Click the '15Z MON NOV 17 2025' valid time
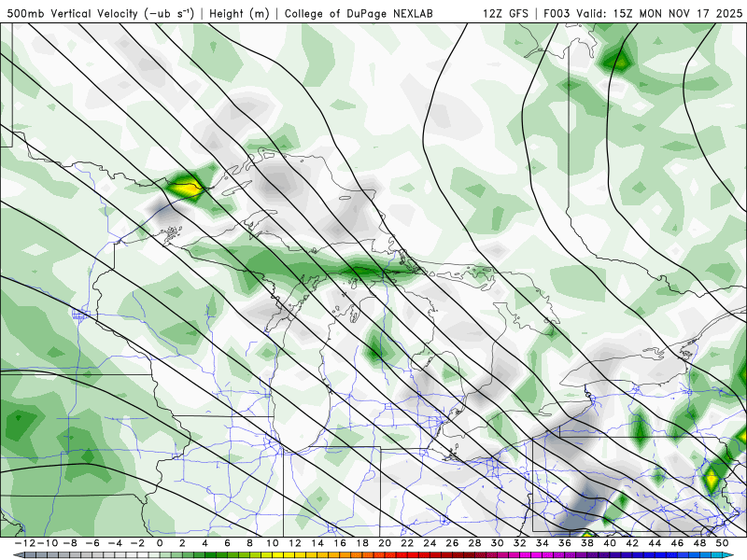The width and height of the screenshot is (747, 560). [x=678, y=13]
